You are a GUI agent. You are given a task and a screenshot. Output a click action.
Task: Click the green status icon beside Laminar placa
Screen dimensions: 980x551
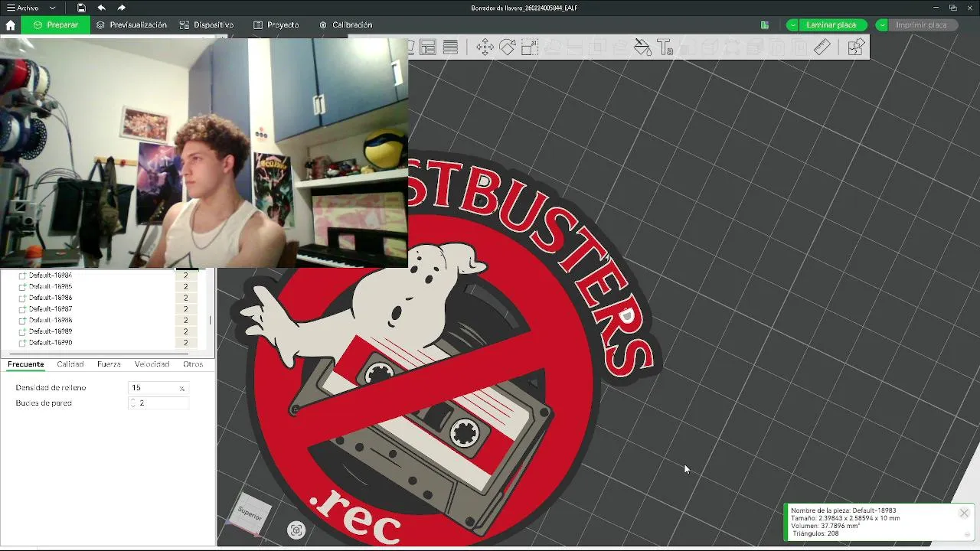(764, 25)
